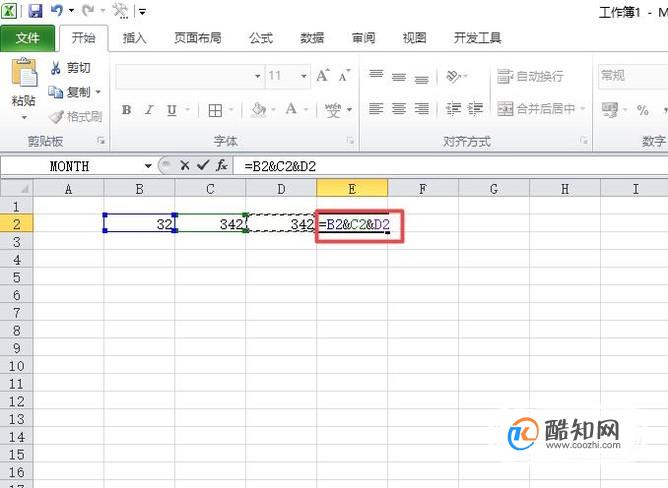The height and width of the screenshot is (488, 668).
Task: Click the Undo arrow icon
Action: 57,10
